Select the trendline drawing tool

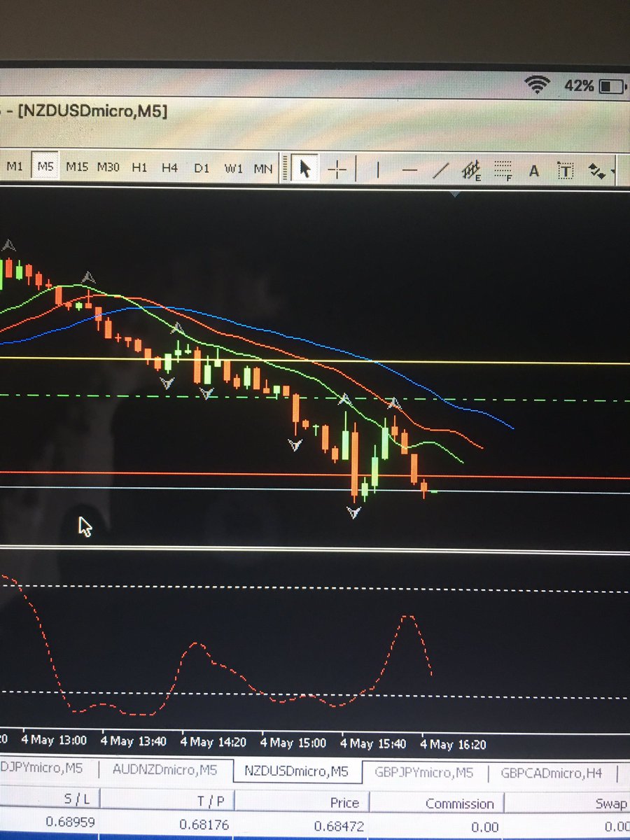[x=441, y=170]
